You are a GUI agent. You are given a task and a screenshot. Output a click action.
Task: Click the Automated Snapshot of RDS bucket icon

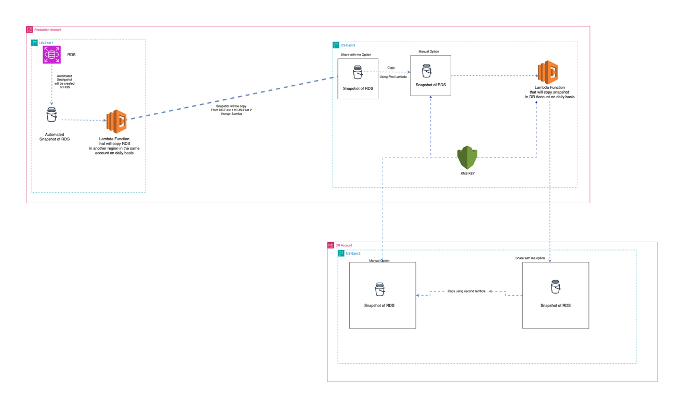click(x=51, y=115)
